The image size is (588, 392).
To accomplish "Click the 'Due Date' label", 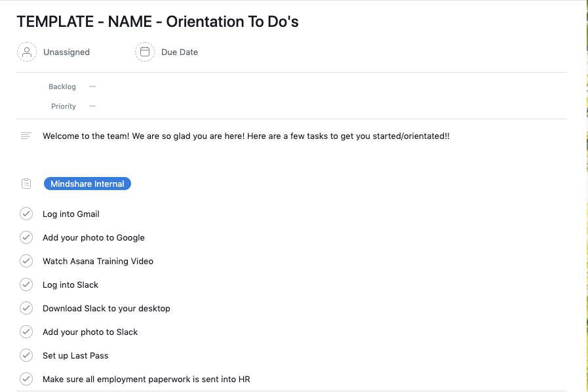I will pos(180,52).
